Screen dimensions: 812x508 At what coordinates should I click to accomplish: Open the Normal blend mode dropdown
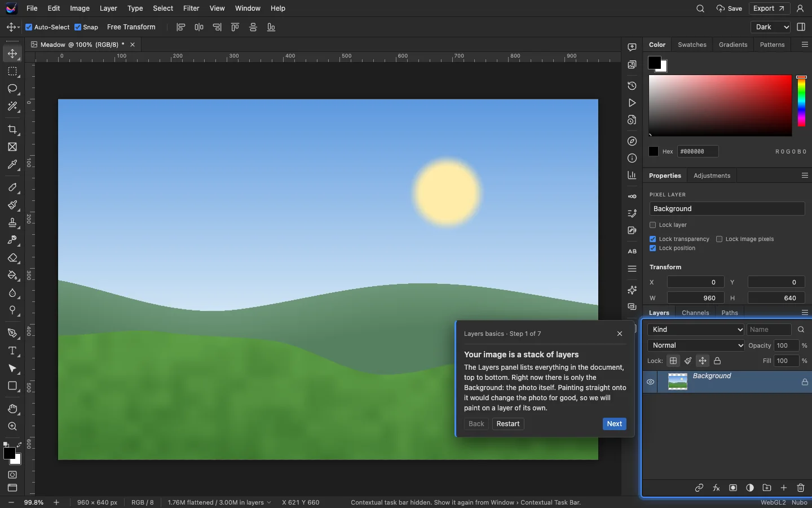pos(696,345)
